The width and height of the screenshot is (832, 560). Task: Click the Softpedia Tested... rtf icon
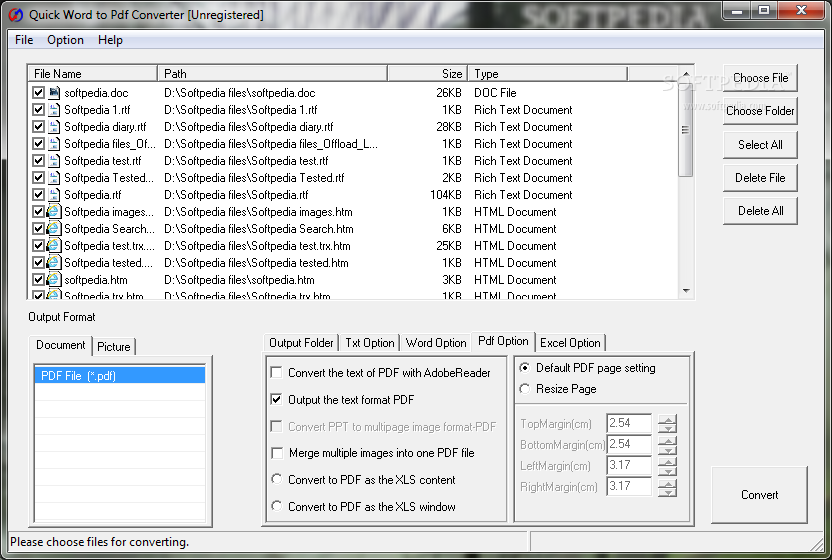[x=54, y=178]
